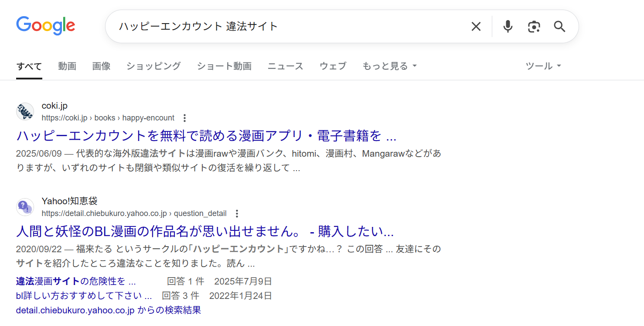Open the ショッピング tab

pyautogui.click(x=153, y=66)
